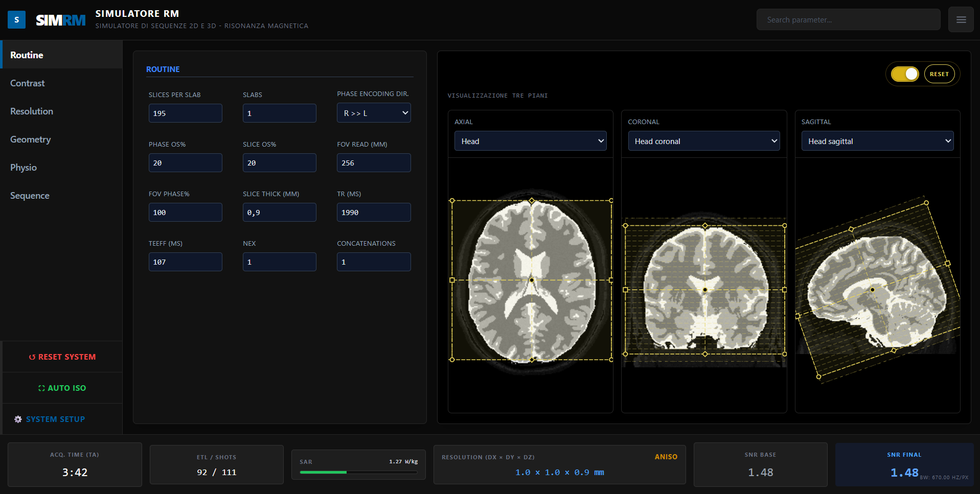Switch to the Sequence section
The image size is (980, 494).
(61, 195)
